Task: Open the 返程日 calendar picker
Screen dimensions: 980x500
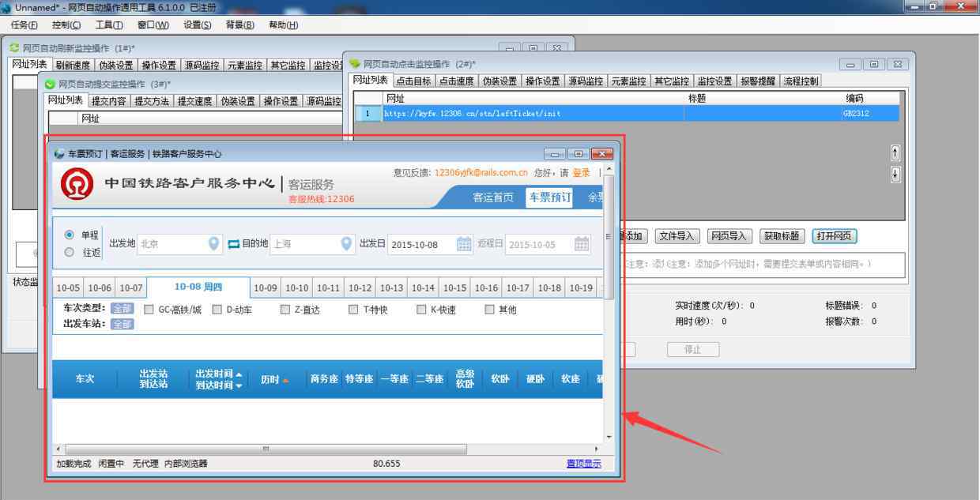Action: tap(582, 244)
